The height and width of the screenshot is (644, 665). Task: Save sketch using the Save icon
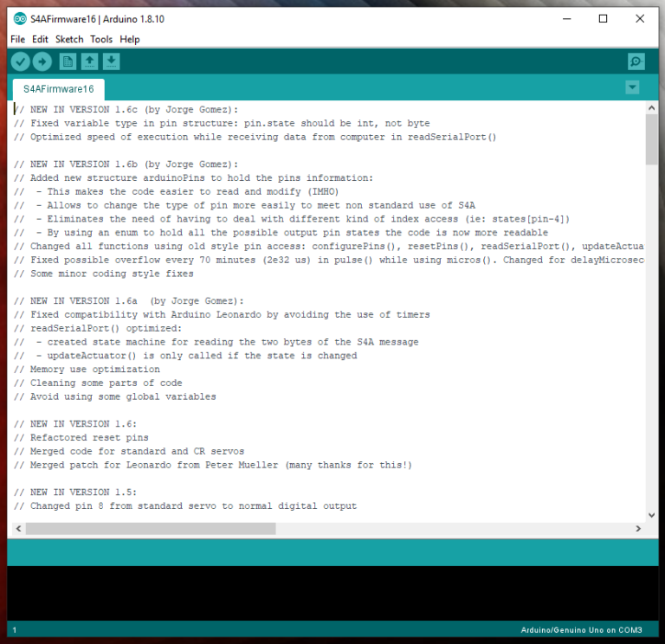(111, 61)
